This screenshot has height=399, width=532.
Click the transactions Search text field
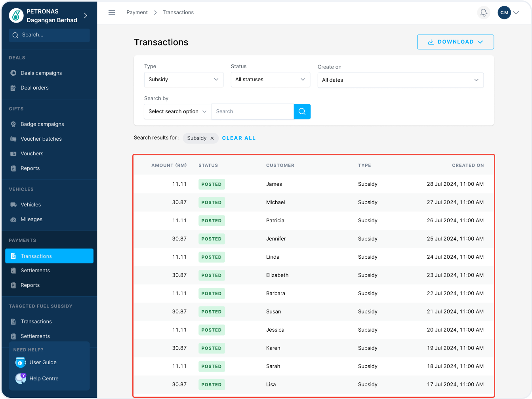click(252, 112)
